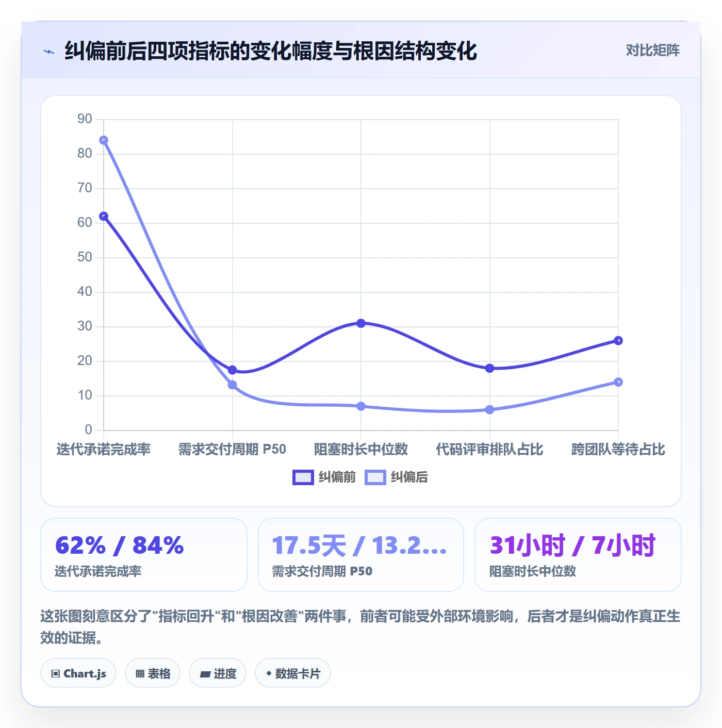Click the 代码评审排队占比 x-axis label

(489, 449)
